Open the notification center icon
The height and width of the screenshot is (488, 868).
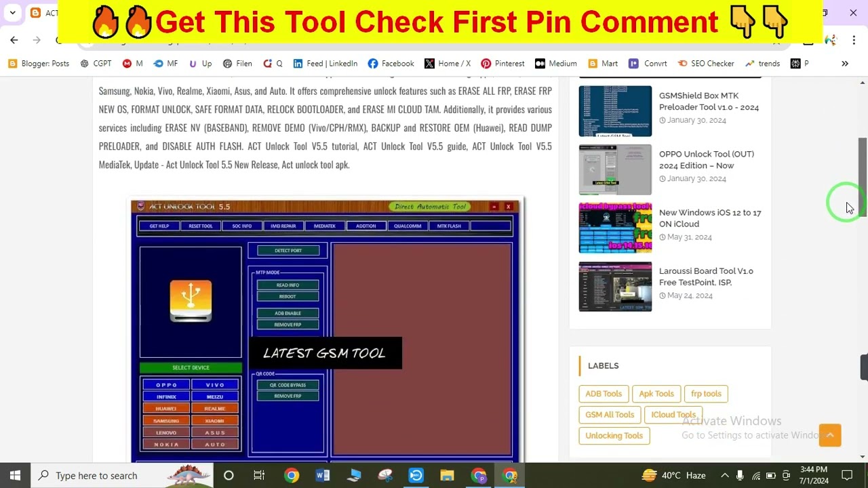coord(847,475)
